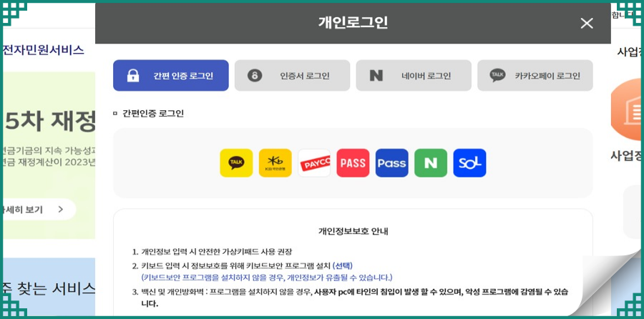This screenshot has width=644, height=319.
Task: Click the blue keyboard security warning text
Action: 267,278
